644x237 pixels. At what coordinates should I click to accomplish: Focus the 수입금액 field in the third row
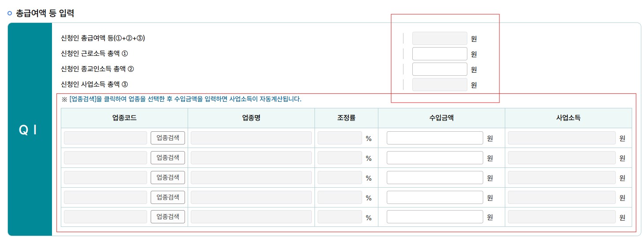tap(435, 178)
